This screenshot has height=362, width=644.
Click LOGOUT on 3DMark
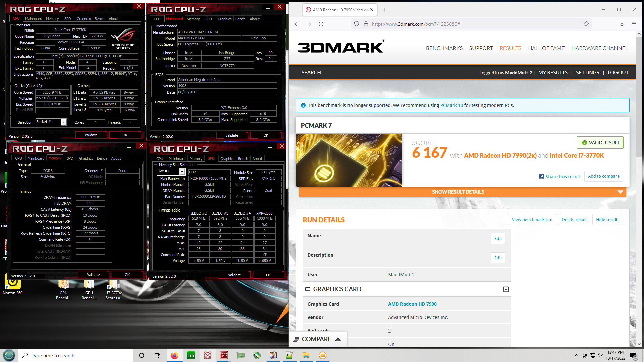pos(618,73)
